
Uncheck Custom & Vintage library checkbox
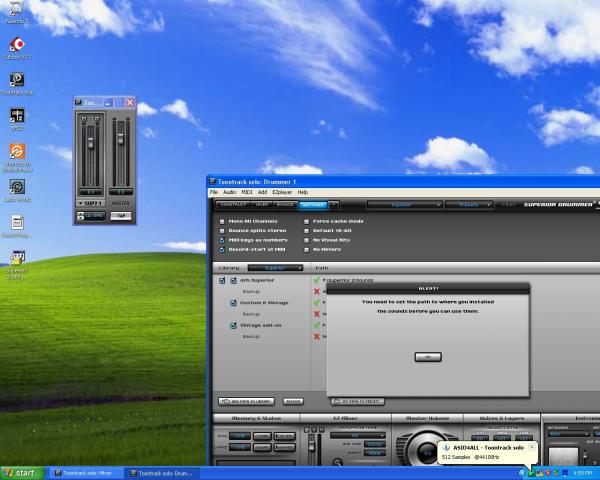[x=234, y=303]
